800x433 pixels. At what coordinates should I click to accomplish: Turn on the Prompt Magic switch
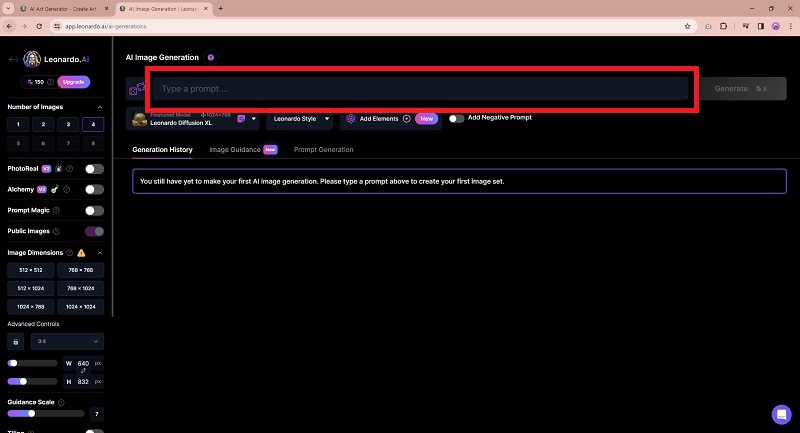(94, 210)
